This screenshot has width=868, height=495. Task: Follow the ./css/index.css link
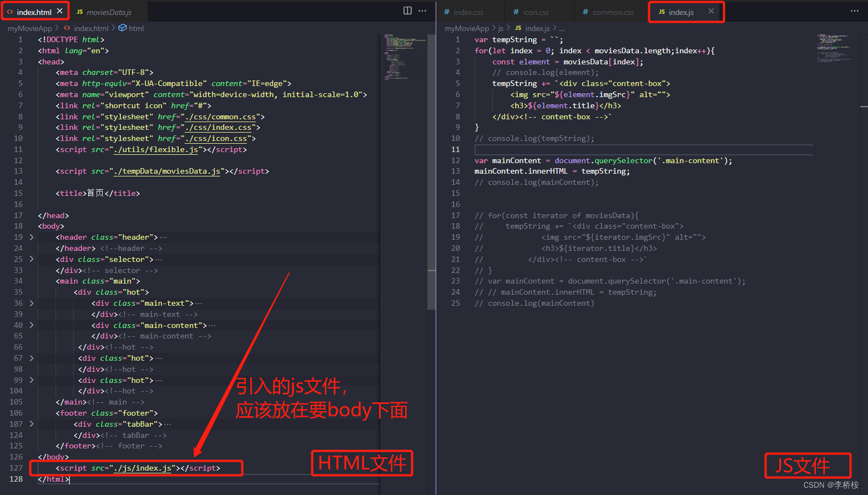218,128
